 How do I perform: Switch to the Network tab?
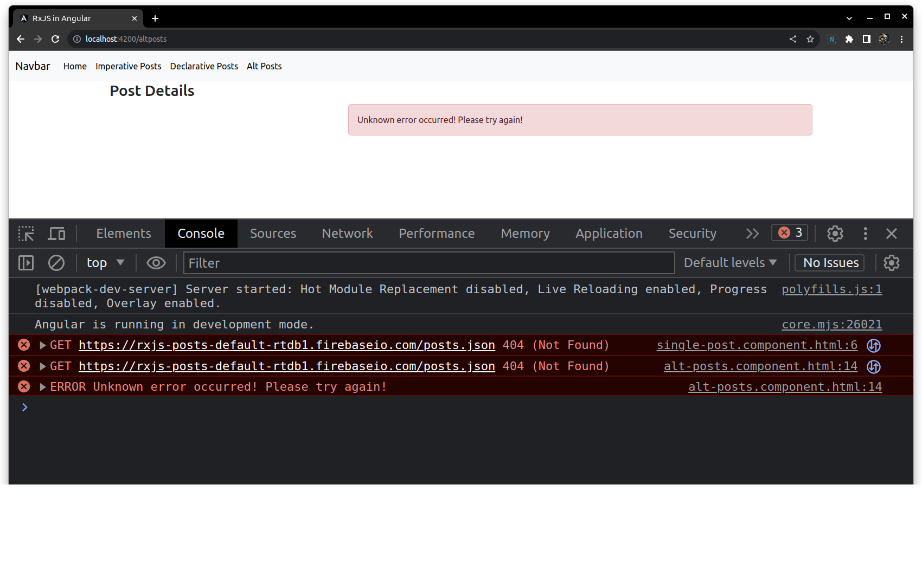point(347,234)
